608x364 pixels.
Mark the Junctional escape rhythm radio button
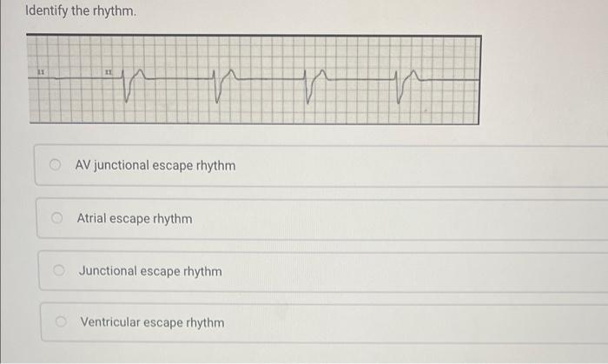tap(58, 270)
